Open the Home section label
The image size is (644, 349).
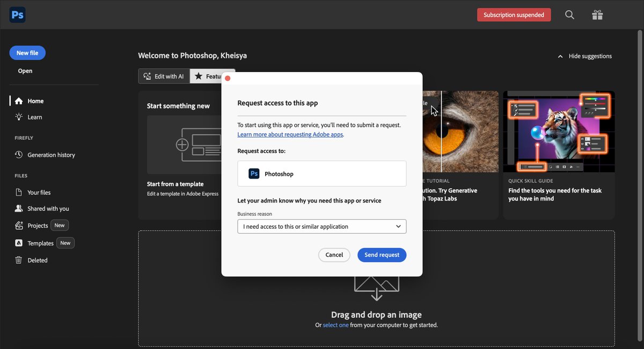point(35,101)
